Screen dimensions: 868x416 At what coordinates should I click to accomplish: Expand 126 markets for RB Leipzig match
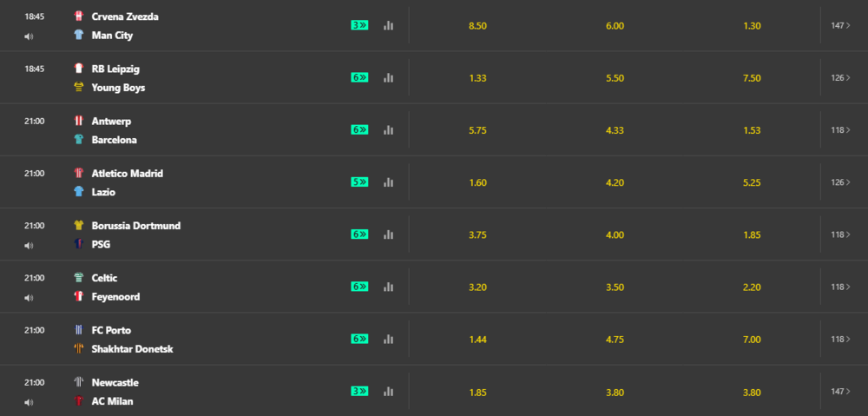click(x=839, y=77)
